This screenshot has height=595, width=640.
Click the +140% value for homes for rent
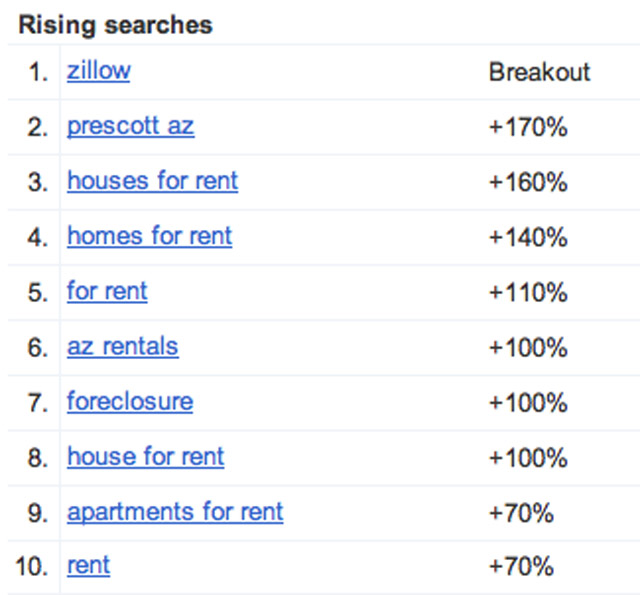[528, 237]
